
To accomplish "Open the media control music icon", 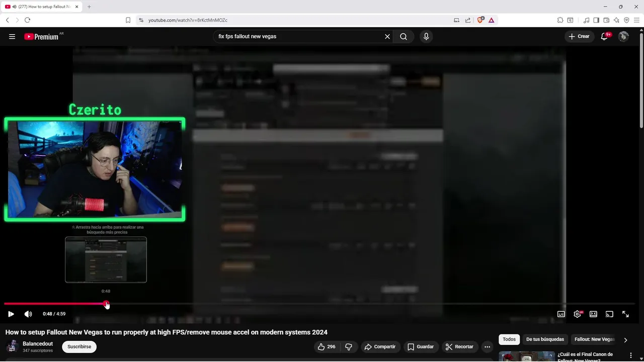I will point(586,20).
